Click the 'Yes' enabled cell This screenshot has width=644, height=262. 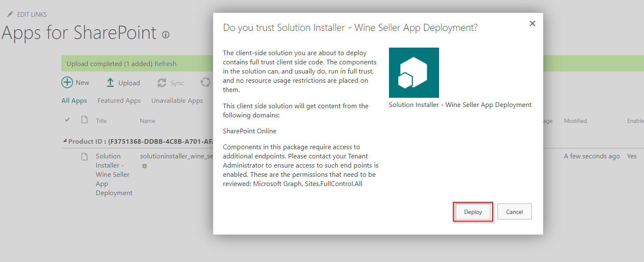point(632,156)
